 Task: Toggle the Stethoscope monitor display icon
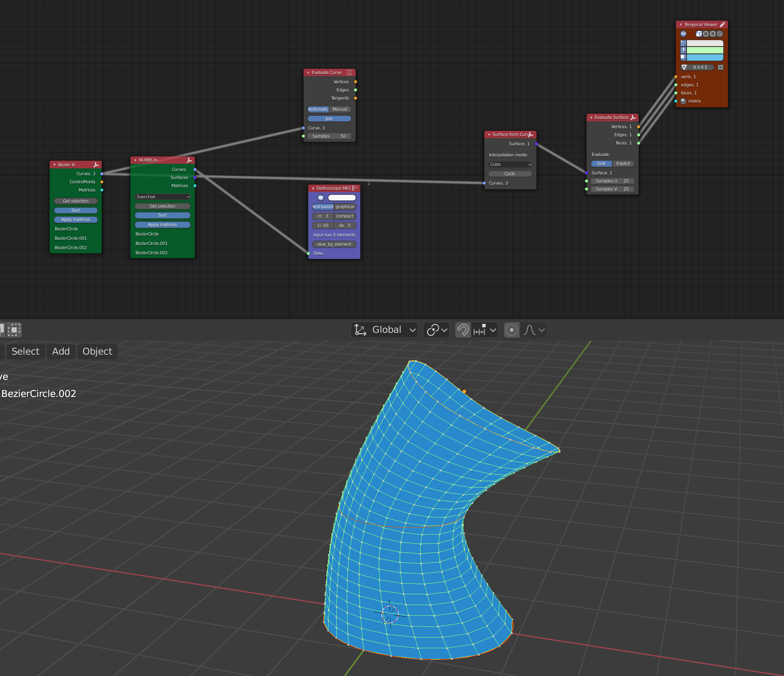[x=321, y=198]
